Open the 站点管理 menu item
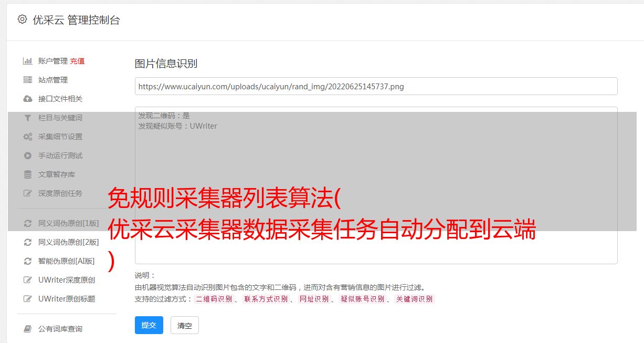Screen dimensions: 644x343 point(53,80)
